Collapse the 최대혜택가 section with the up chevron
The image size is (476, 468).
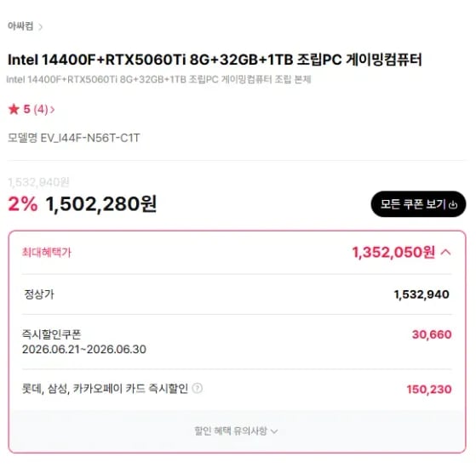point(446,252)
